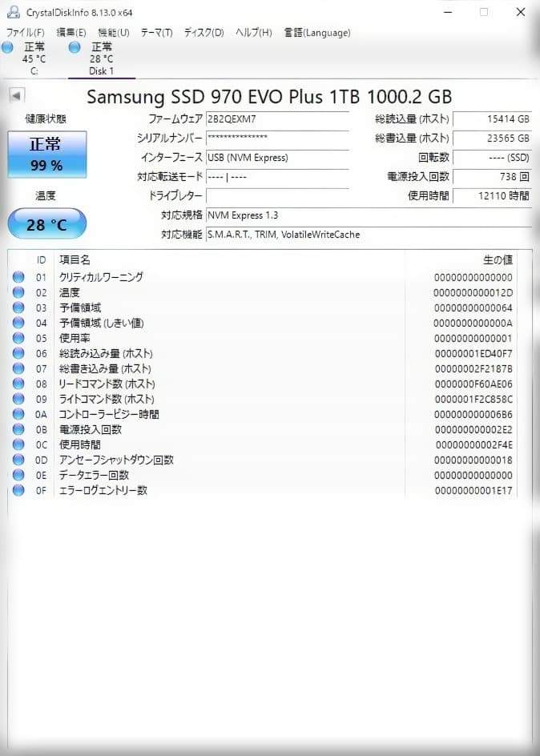This screenshot has width=540, height=756.
Task: Click status orb for 0D アンセーフシャットダウン回数
Action: point(18,460)
